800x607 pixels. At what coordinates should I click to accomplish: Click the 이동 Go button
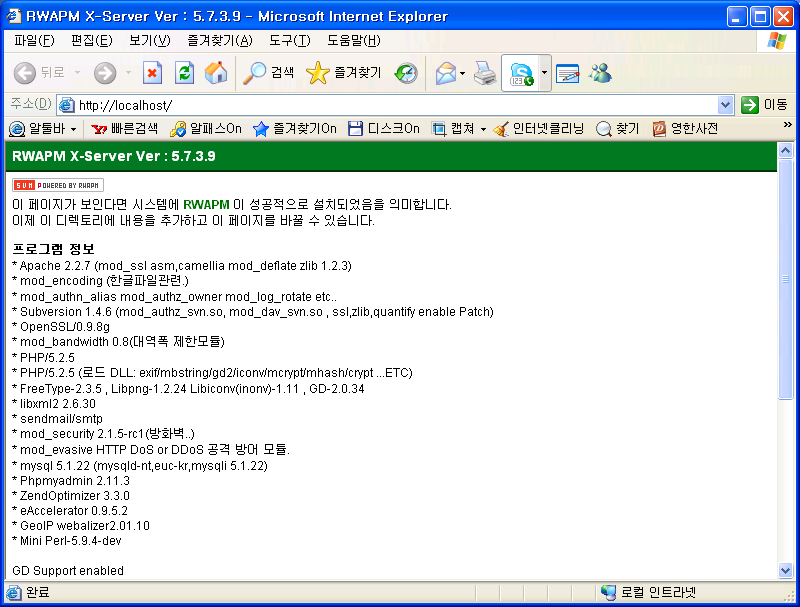point(765,105)
